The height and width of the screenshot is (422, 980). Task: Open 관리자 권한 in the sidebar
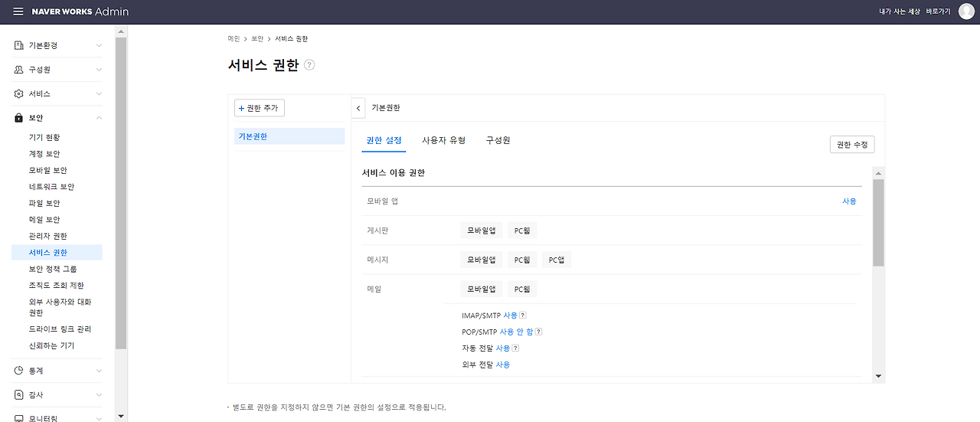tap(47, 237)
